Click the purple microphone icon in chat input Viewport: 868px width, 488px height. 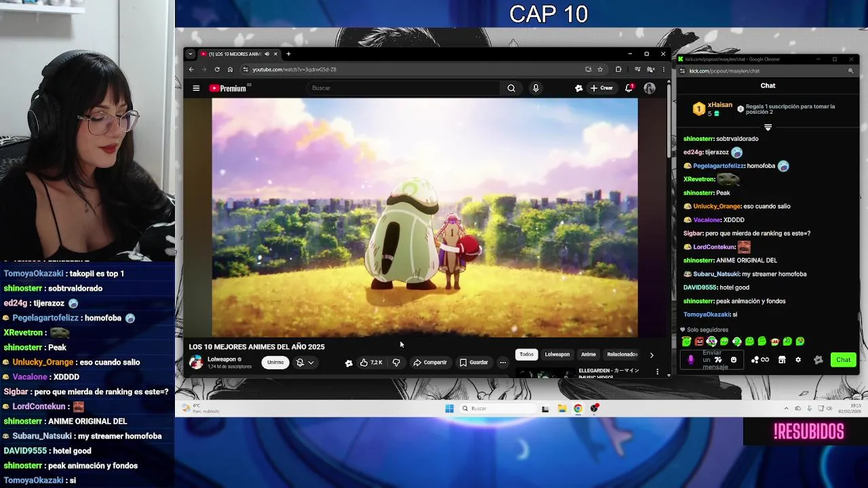coord(691,360)
